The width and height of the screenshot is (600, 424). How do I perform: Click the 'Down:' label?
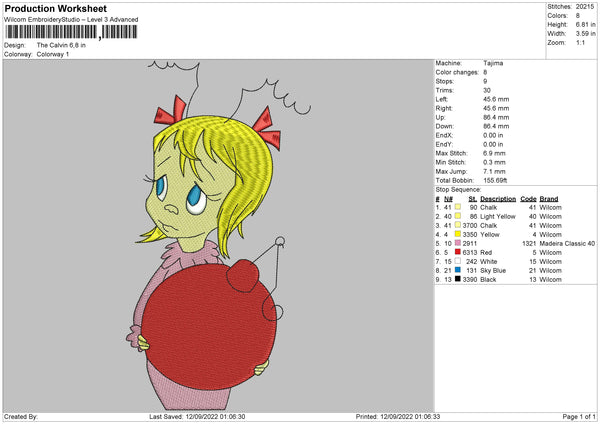(x=445, y=126)
